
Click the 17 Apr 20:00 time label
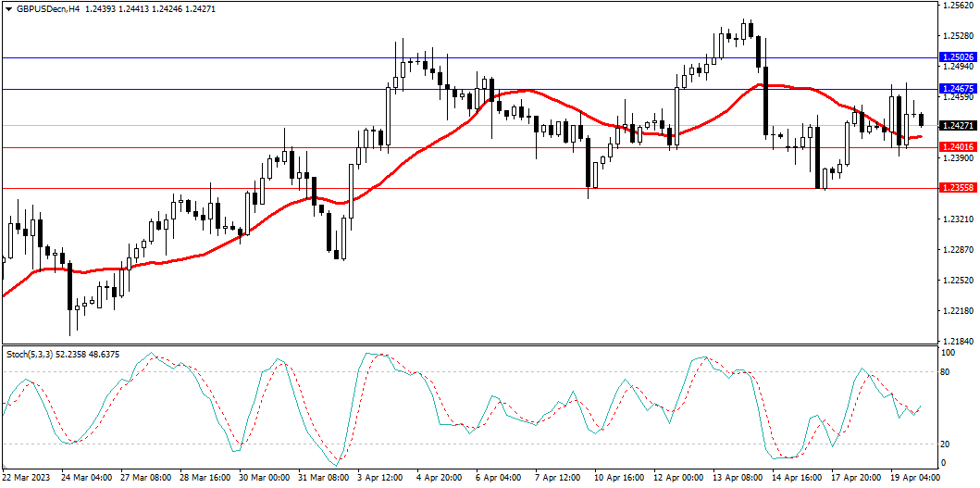pos(856,477)
